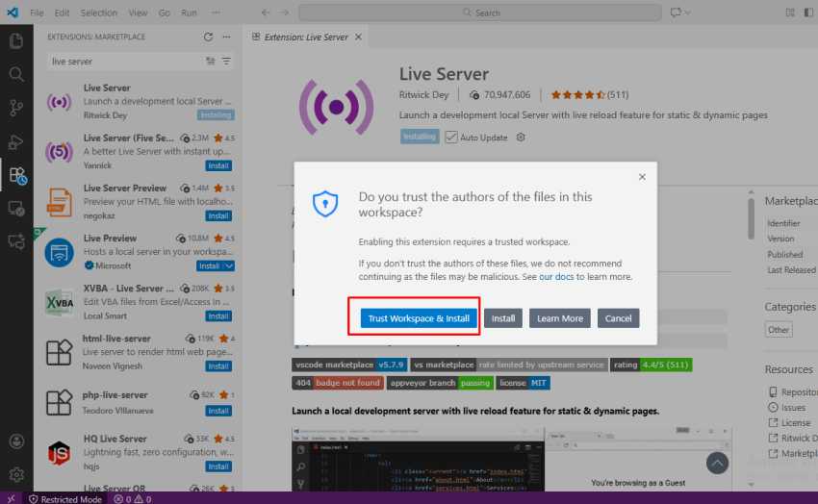
Task: Open the Search view in activity bar
Action: (x=16, y=74)
